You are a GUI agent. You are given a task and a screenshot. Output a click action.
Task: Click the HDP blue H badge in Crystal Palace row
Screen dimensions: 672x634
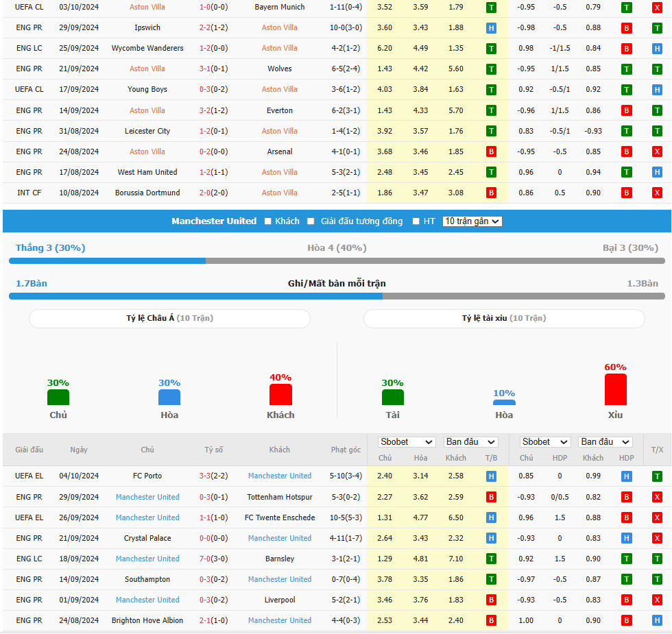[x=627, y=538]
